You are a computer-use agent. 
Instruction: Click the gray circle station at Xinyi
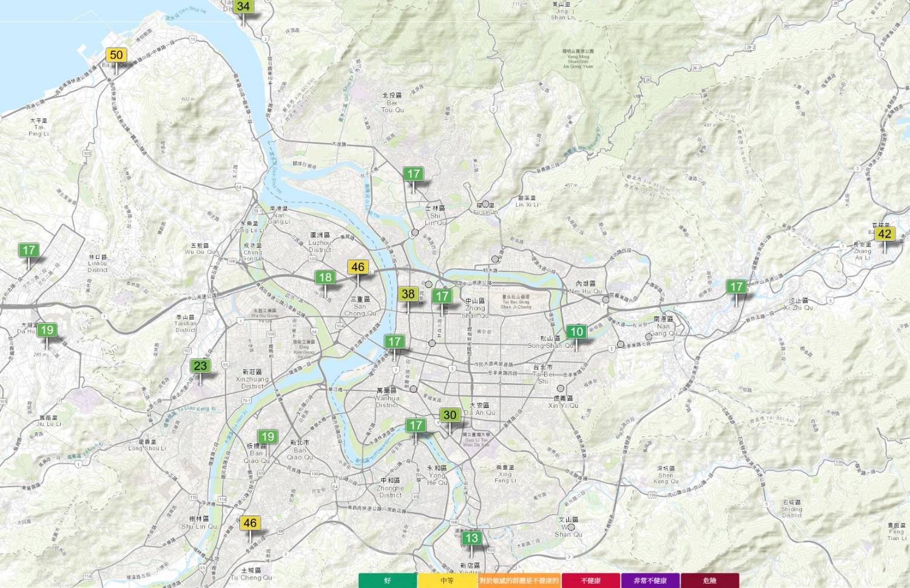(x=561, y=388)
